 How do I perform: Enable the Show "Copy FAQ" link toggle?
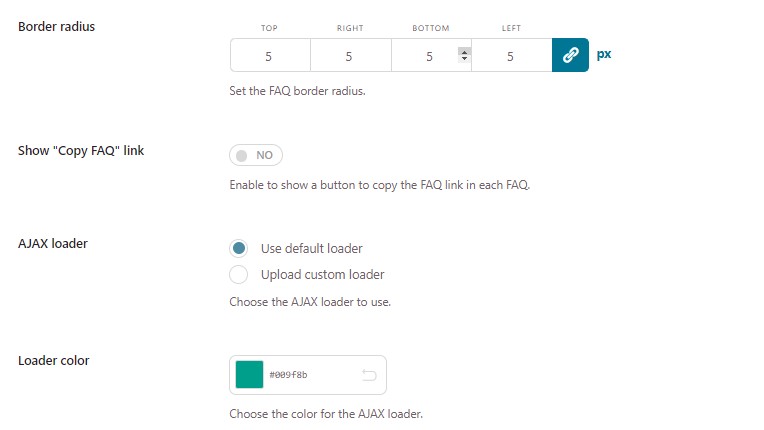click(256, 155)
